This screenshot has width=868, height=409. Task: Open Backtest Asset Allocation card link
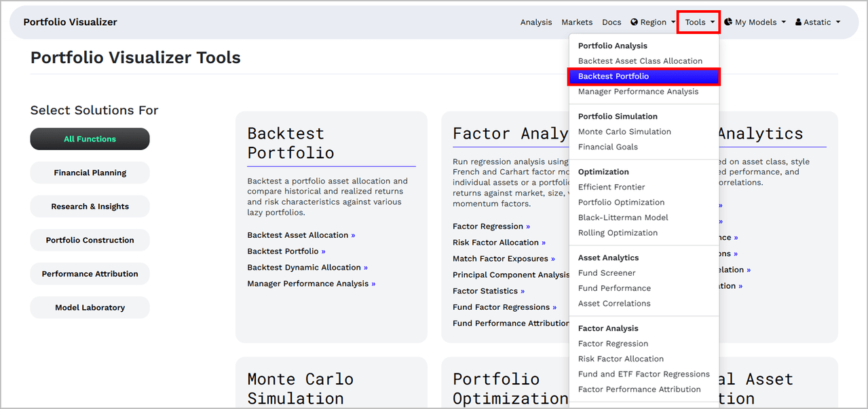pos(301,235)
